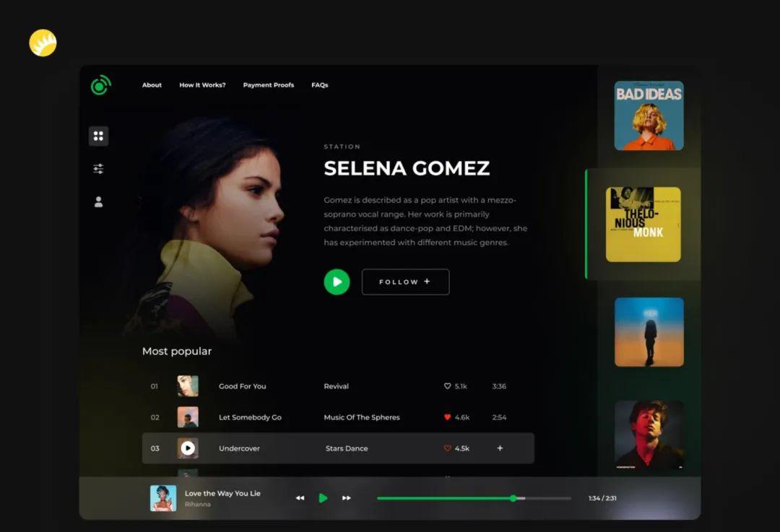Open the FAQs menu item

(320, 85)
